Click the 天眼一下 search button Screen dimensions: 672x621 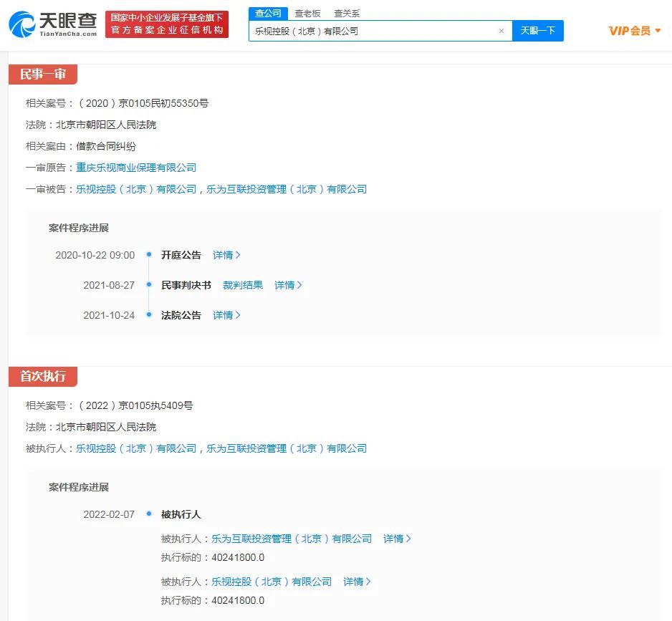pyautogui.click(x=538, y=31)
